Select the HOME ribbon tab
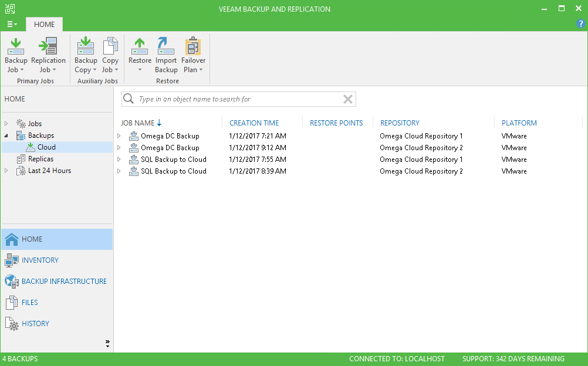The height and width of the screenshot is (366, 588). coord(44,25)
